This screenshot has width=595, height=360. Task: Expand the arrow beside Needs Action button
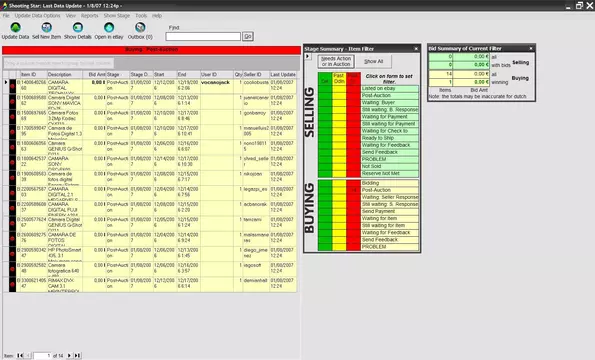point(308,57)
